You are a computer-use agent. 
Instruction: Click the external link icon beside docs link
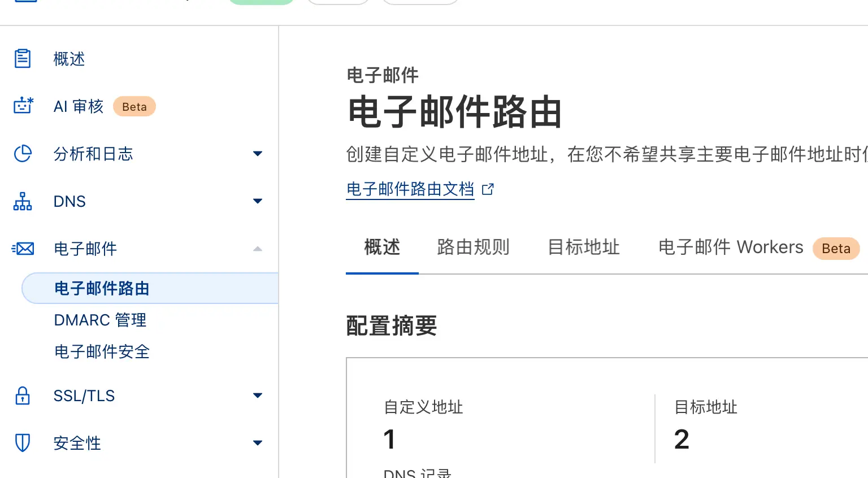[x=488, y=189]
